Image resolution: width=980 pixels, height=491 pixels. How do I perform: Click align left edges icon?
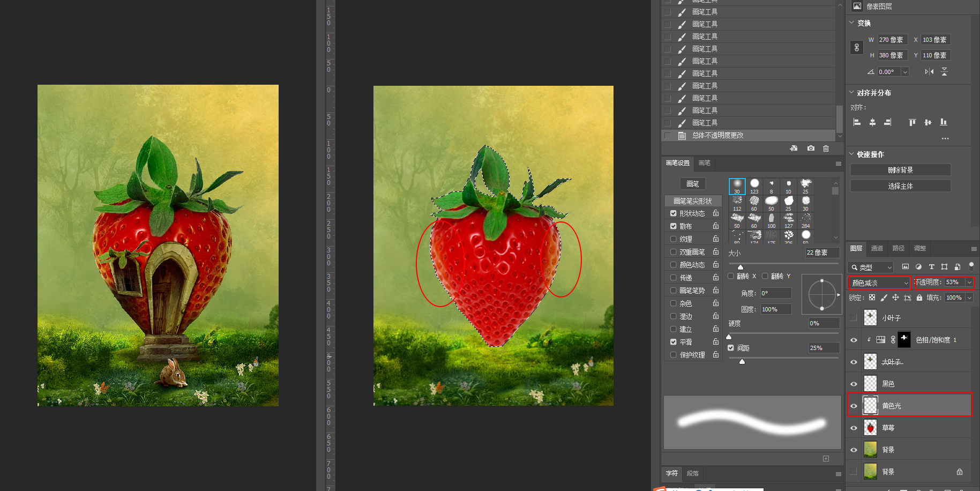(857, 122)
